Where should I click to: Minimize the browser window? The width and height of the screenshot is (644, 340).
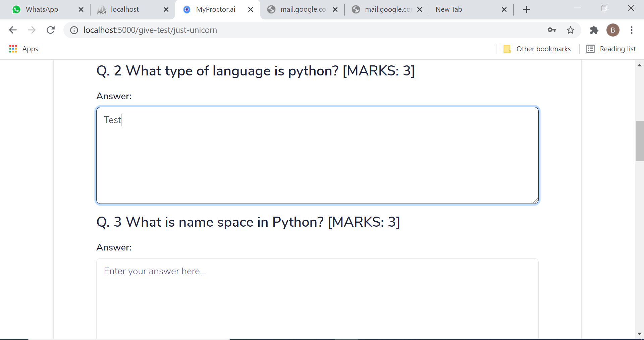577,8
